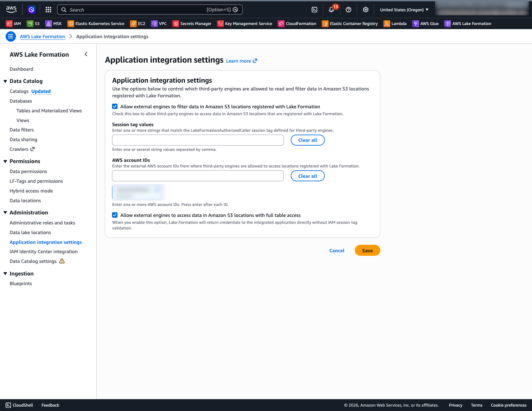Open EC2 service shortcut
This screenshot has width=532, height=411.
tap(138, 23)
